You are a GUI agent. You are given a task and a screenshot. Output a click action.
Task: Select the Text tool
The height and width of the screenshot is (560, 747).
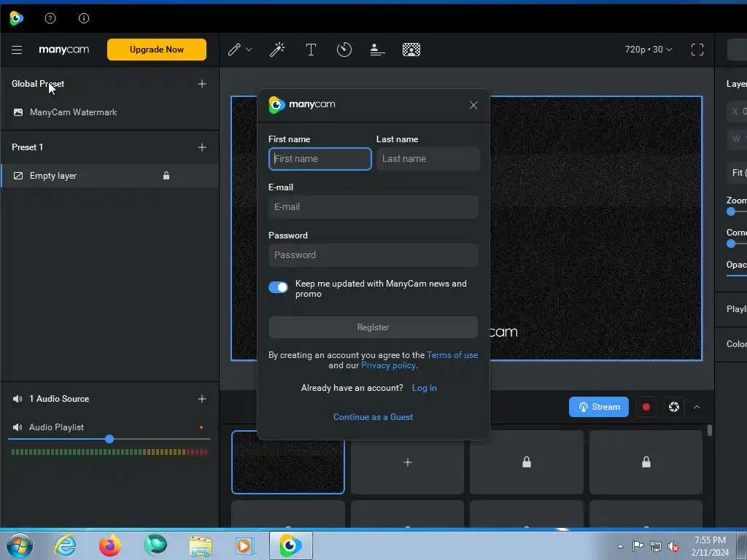click(x=311, y=50)
